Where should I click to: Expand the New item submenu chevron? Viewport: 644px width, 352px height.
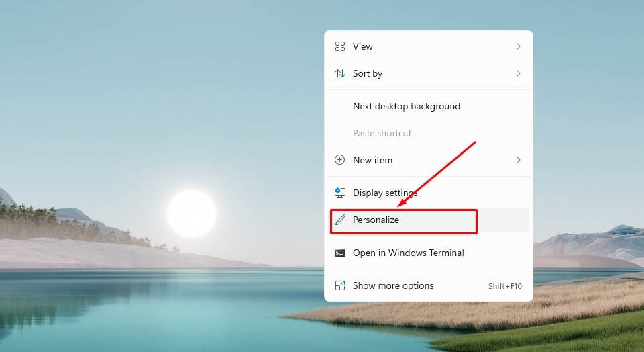pos(519,160)
